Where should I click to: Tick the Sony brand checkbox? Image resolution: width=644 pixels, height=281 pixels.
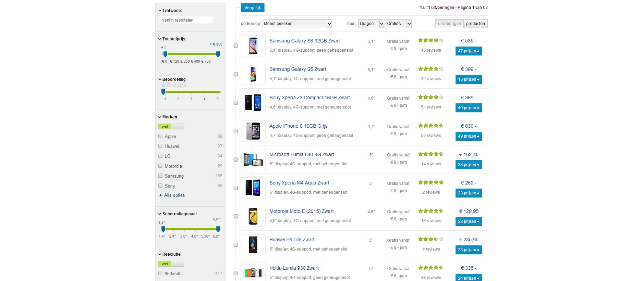coord(160,186)
